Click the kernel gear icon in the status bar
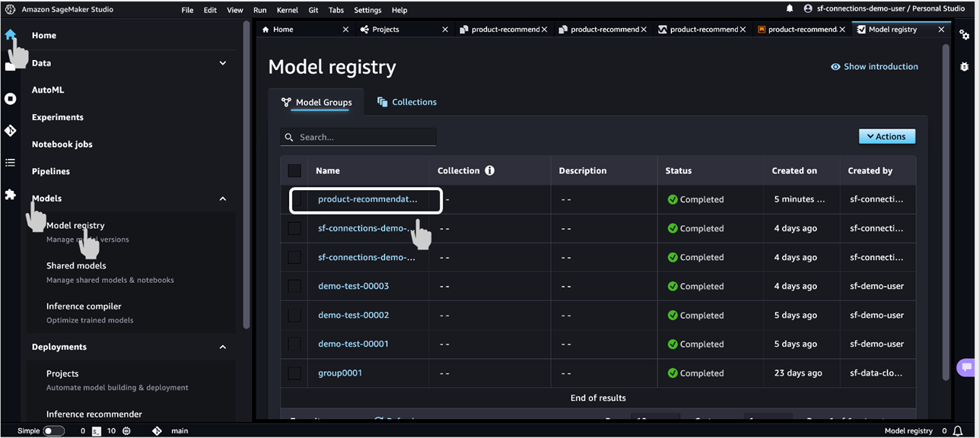The image size is (980, 438). click(126, 430)
